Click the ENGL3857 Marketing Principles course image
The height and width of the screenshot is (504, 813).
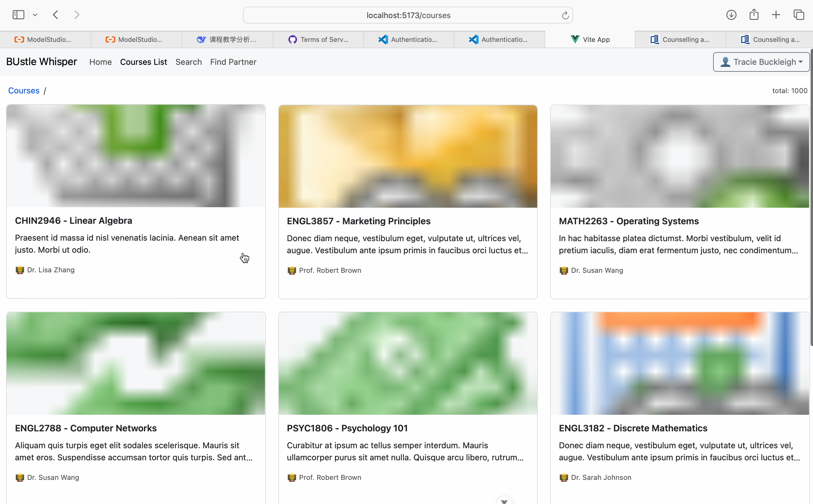click(408, 156)
